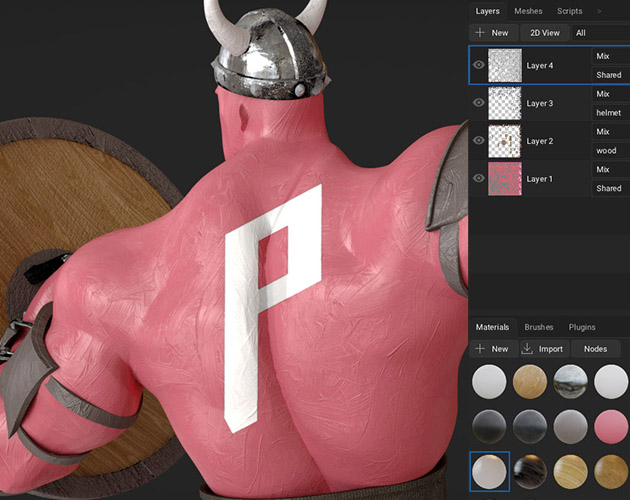Open the material Nodes editor
The width and height of the screenshot is (630, 500).
point(595,349)
